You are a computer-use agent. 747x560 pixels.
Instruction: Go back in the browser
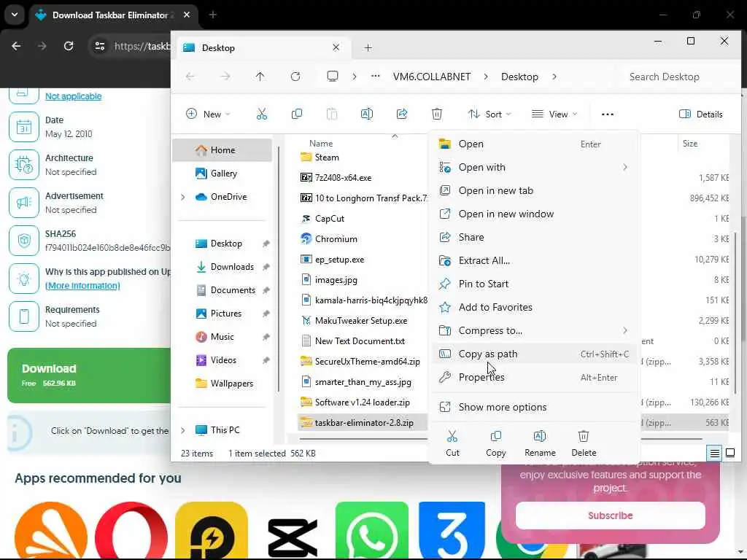(16, 46)
